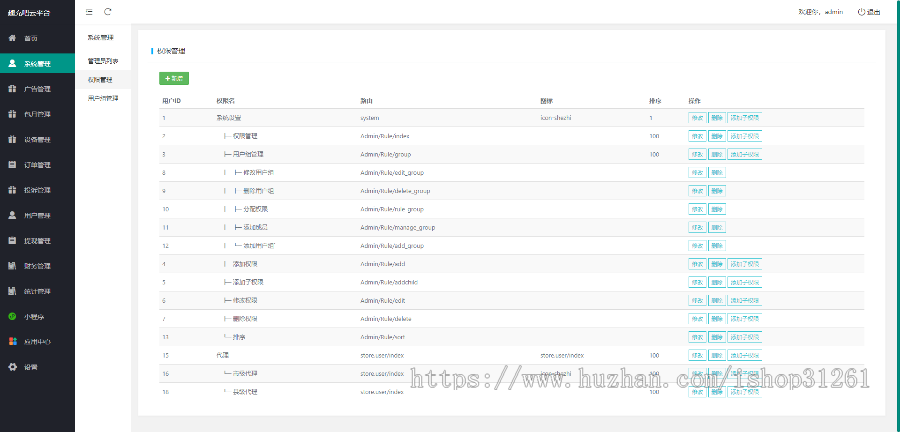Click 删除 in the Admin/Rule/group row
The height and width of the screenshot is (432, 900).
[716, 154]
